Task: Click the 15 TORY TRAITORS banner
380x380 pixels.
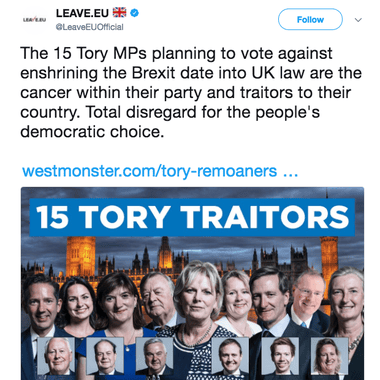Action: [x=192, y=217]
